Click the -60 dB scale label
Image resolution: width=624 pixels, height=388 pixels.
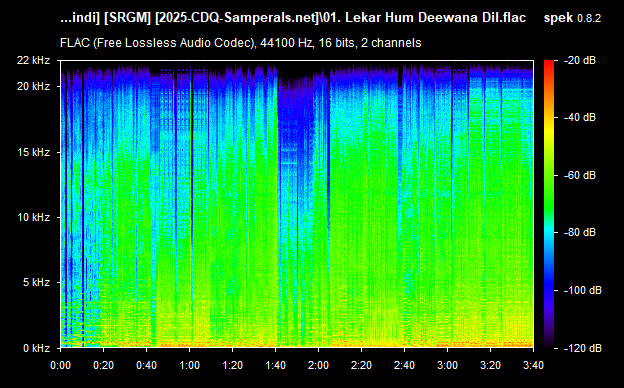[580, 175]
